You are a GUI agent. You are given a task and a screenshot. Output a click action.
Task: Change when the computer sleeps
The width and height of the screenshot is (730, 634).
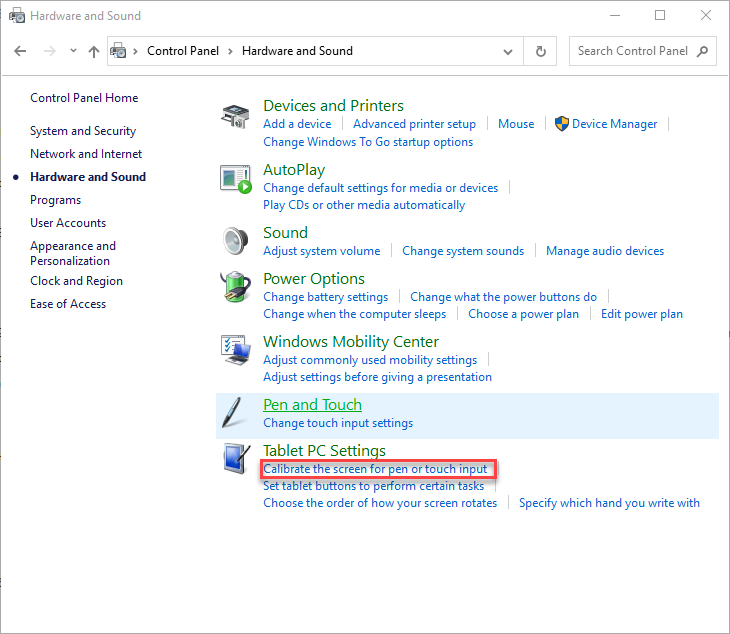pyautogui.click(x=354, y=314)
